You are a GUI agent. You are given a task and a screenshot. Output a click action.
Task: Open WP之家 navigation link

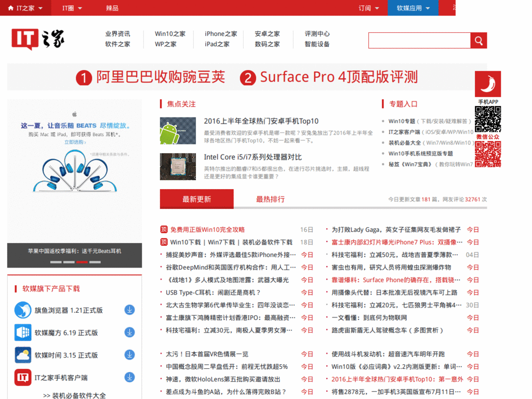pos(166,44)
